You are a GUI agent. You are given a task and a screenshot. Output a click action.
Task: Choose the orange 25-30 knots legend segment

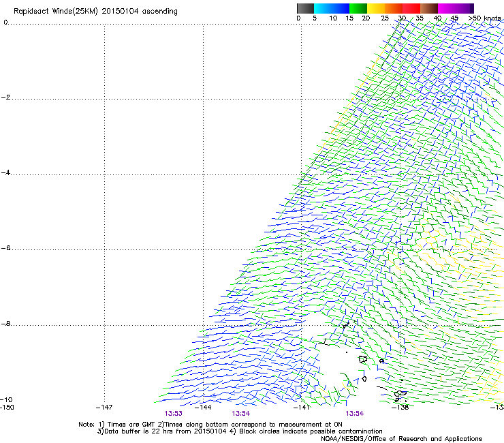(x=394, y=8)
